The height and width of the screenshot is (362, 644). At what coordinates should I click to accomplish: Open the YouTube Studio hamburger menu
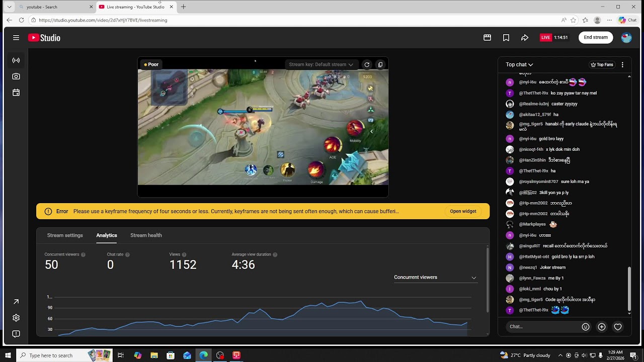click(x=16, y=38)
